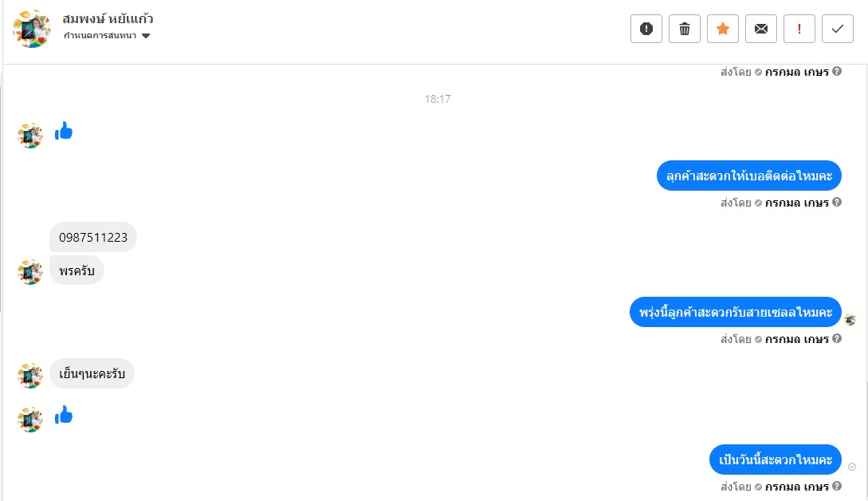The height and width of the screenshot is (501, 868).
Task: Click help icon beside top กรกมล เกษร label
Action: (x=837, y=71)
